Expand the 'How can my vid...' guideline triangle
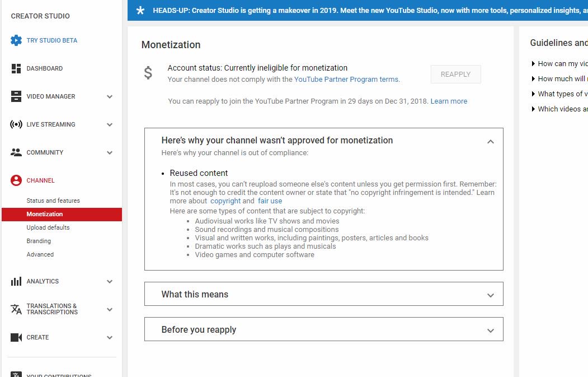The height and width of the screenshot is (377, 588). (x=533, y=64)
